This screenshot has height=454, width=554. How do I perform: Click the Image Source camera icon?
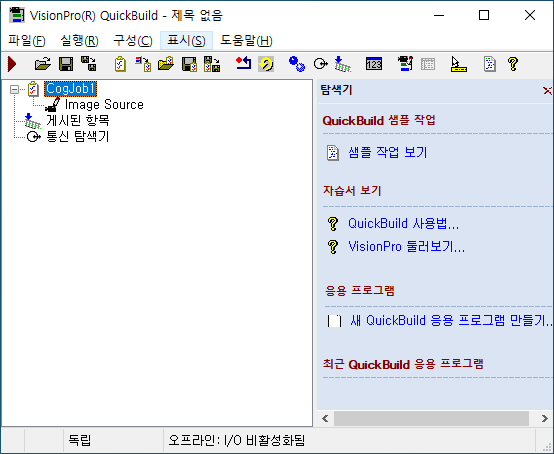[x=53, y=105]
